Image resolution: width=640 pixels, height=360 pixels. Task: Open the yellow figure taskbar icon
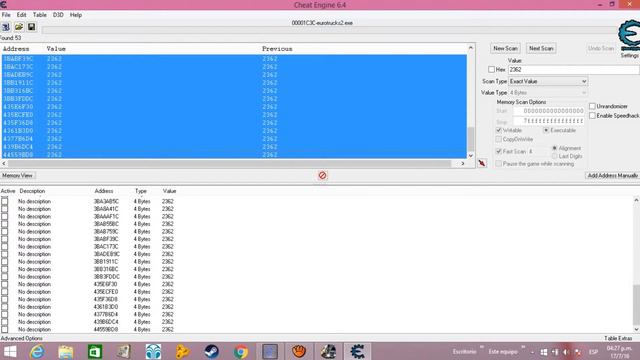(x=182, y=351)
